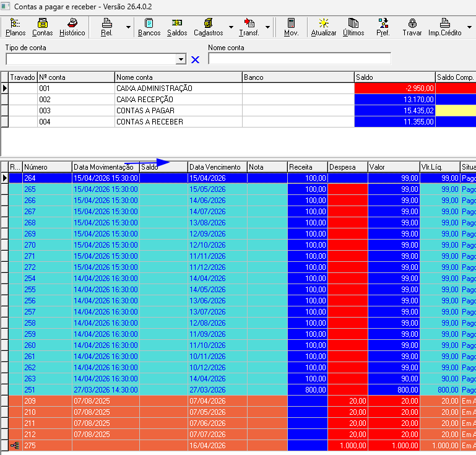The height and width of the screenshot is (455, 476).
Task: Click the Atualizar refresh icon
Action: 324,27
